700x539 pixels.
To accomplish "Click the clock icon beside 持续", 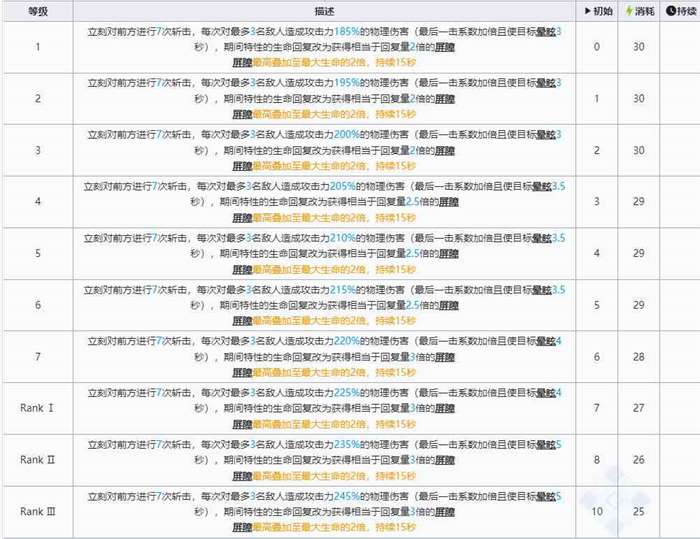I will point(671,11).
